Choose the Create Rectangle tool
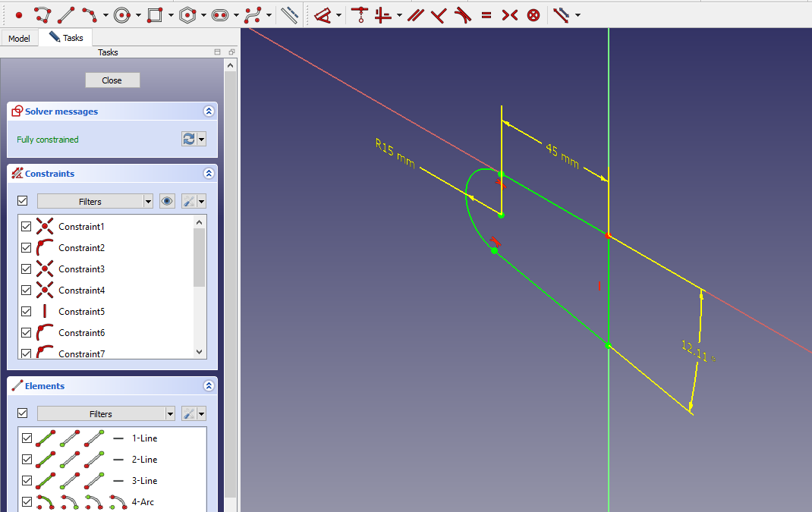Screen dimensions: 812x512 (x=155, y=14)
